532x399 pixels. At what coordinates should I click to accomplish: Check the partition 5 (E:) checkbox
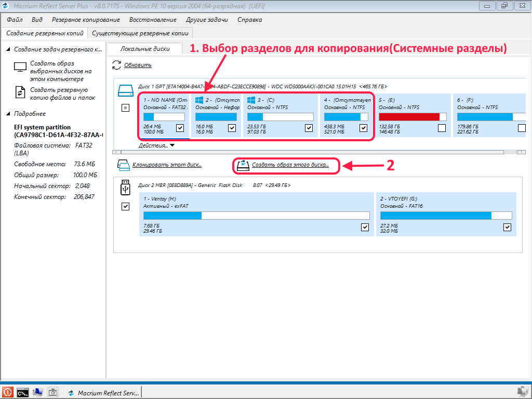[442, 128]
